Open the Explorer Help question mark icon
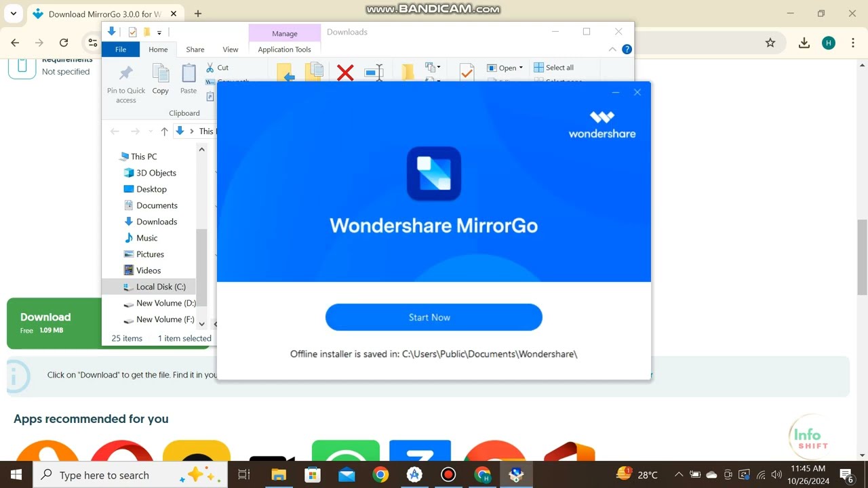 pos(627,49)
